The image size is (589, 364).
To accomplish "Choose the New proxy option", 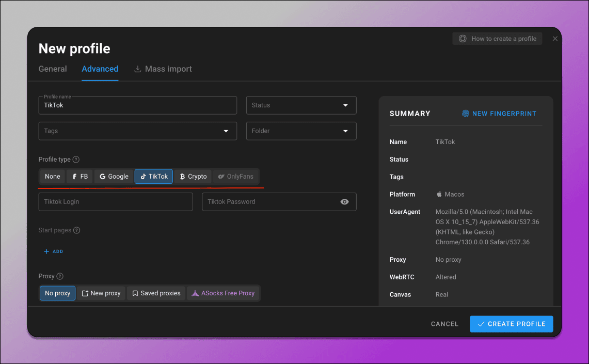I will (101, 293).
